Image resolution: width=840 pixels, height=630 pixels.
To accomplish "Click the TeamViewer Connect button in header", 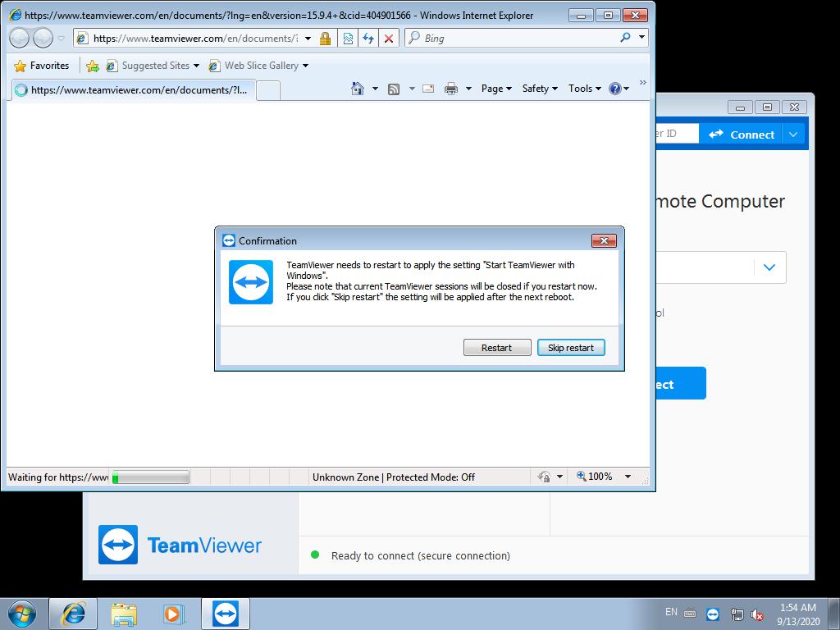I will [x=741, y=135].
